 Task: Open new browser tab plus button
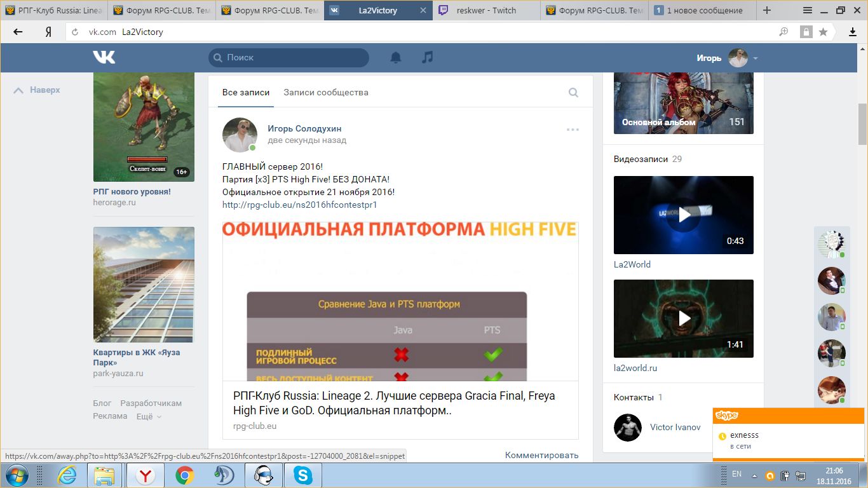point(767,10)
